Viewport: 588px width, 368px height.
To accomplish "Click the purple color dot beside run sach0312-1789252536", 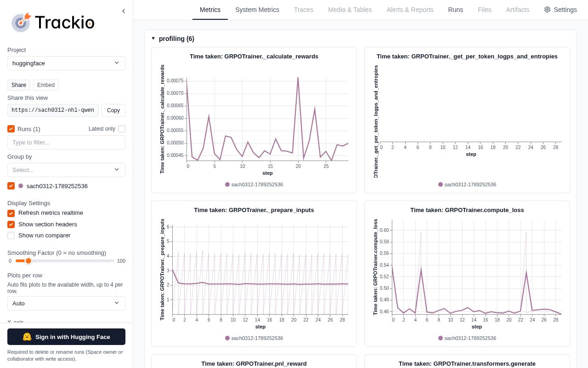I will [x=21, y=186].
